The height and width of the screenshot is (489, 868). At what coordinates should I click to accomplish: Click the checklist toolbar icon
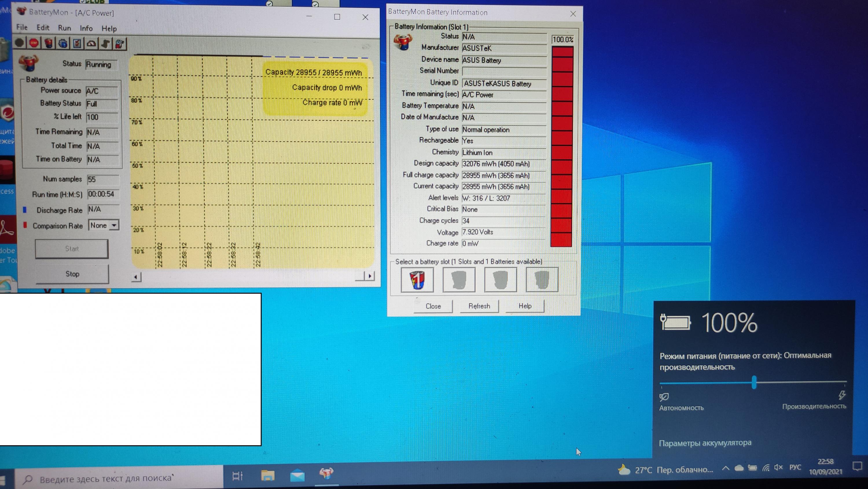pyautogui.click(x=77, y=43)
